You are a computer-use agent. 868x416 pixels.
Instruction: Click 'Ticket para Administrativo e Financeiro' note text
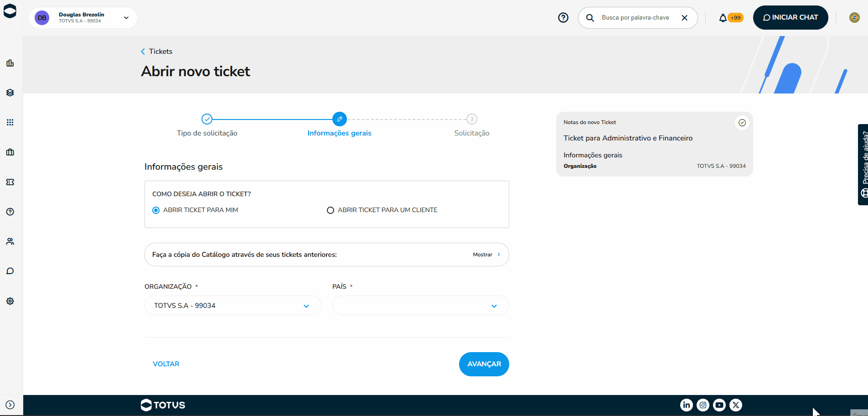pyautogui.click(x=628, y=138)
